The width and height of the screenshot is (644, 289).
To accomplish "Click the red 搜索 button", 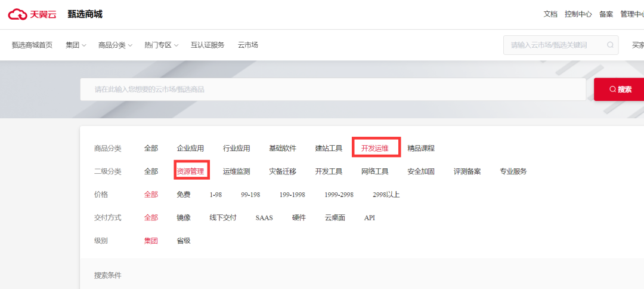I will (x=619, y=89).
